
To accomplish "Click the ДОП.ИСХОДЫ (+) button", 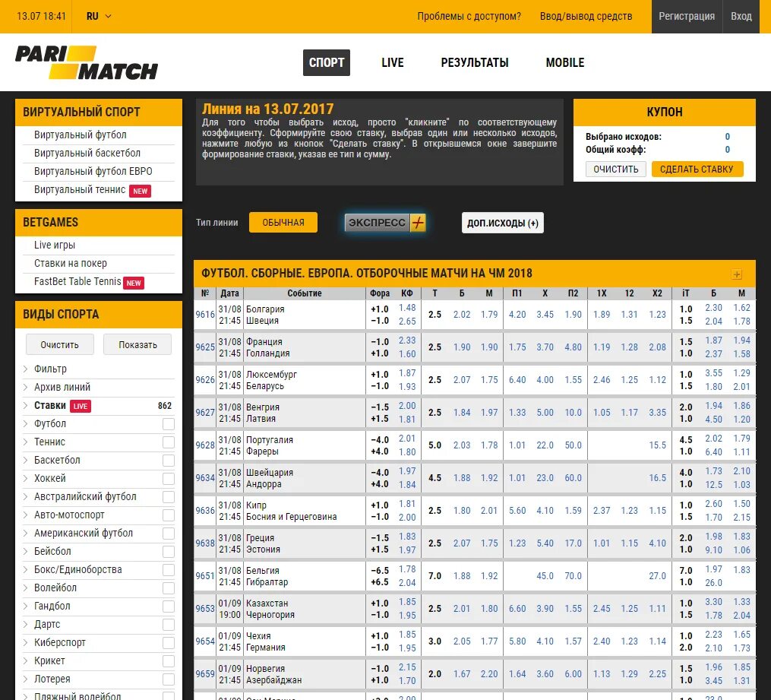I will [x=503, y=223].
